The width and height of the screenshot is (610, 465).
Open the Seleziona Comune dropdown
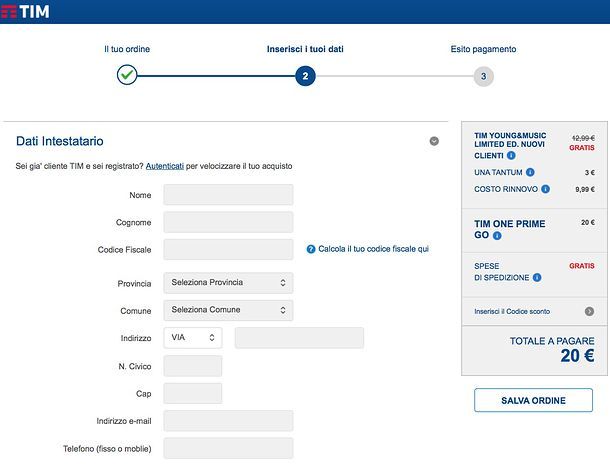tap(228, 310)
